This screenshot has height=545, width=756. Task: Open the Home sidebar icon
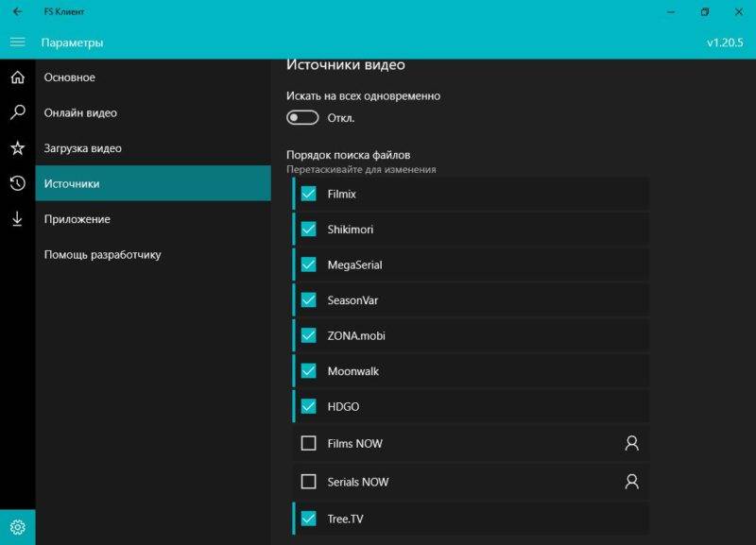tap(17, 77)
